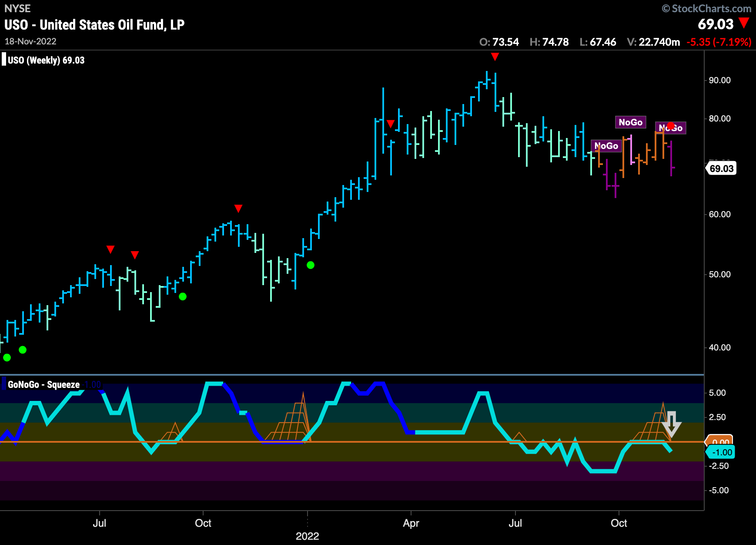Click the change -5.35 (-7.19%) text
Image resolution: width=756 pixels, height=545 pixels.
pyautogui.click(x=719, y=42)
